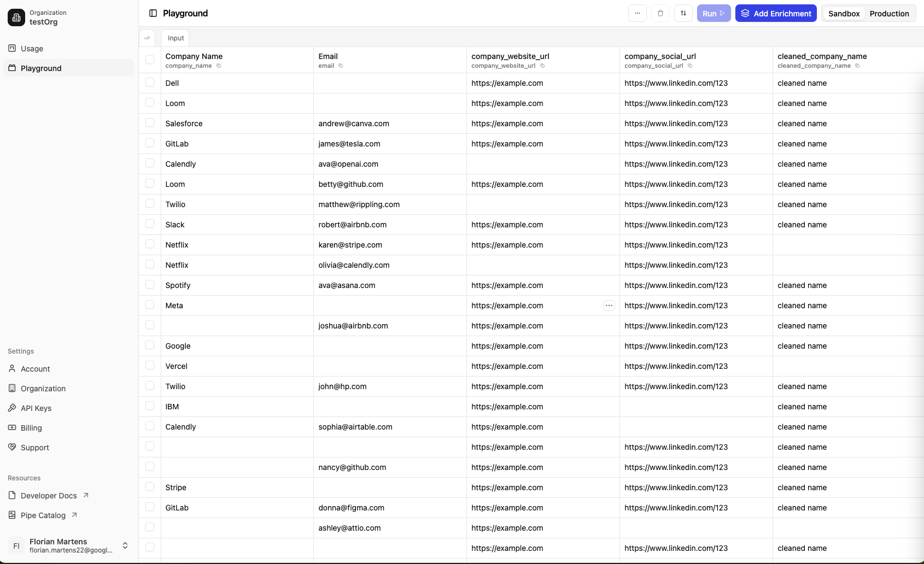
Task: Switch to the Sandbox environment
Action: click(x=844, y=14)
